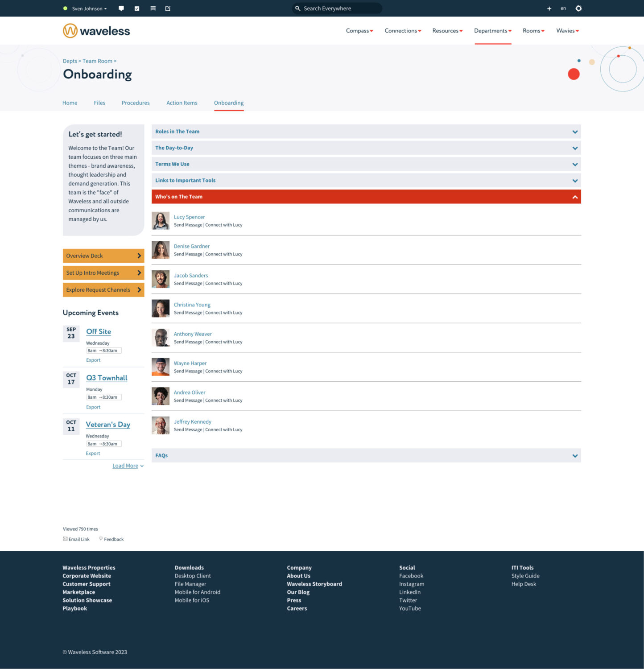The height and width of the screenshot is (669, 644).
Task: Open the Departments navigation menu
Action: [x=492, y=31]
